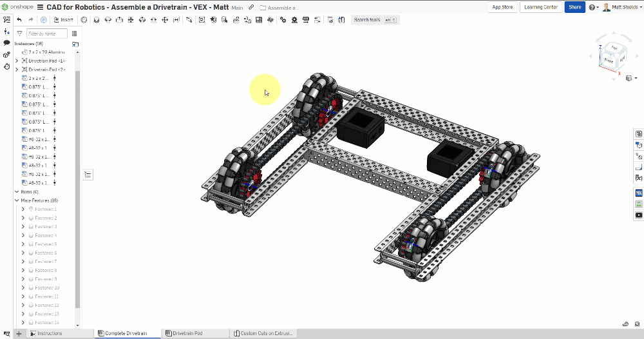The height and width of the screenshot is (339, 644).
Task: Click the link icon next to Main
Action: (x=251, y=7)
